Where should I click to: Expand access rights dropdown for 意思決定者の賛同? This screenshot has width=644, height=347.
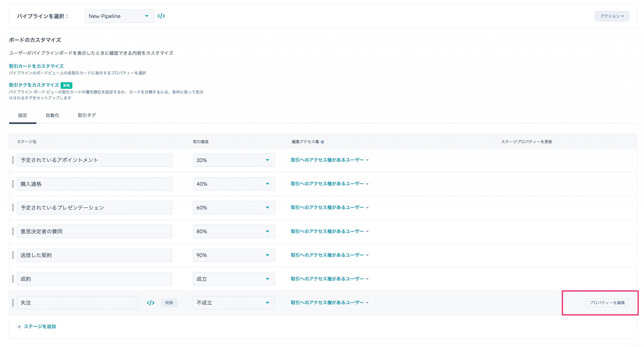coord(329,231)
